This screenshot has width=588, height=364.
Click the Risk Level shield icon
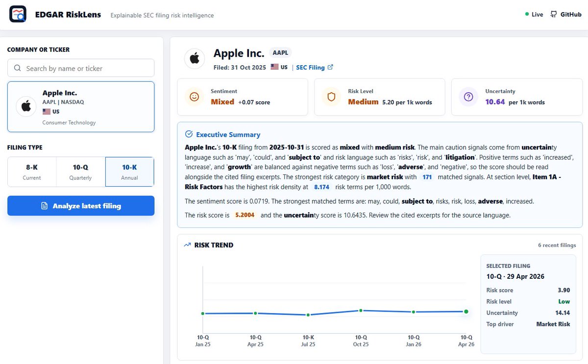[x=331, y=97]
